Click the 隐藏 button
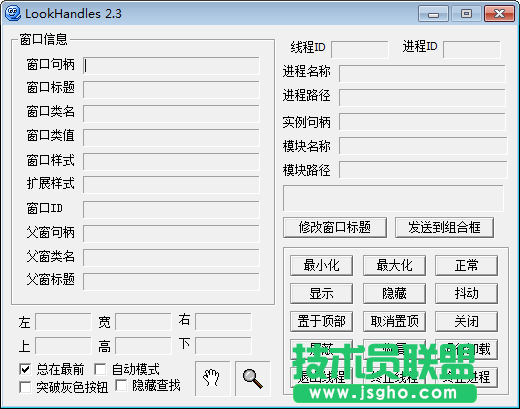Screen dimensions: 520x409 (394, 294)
